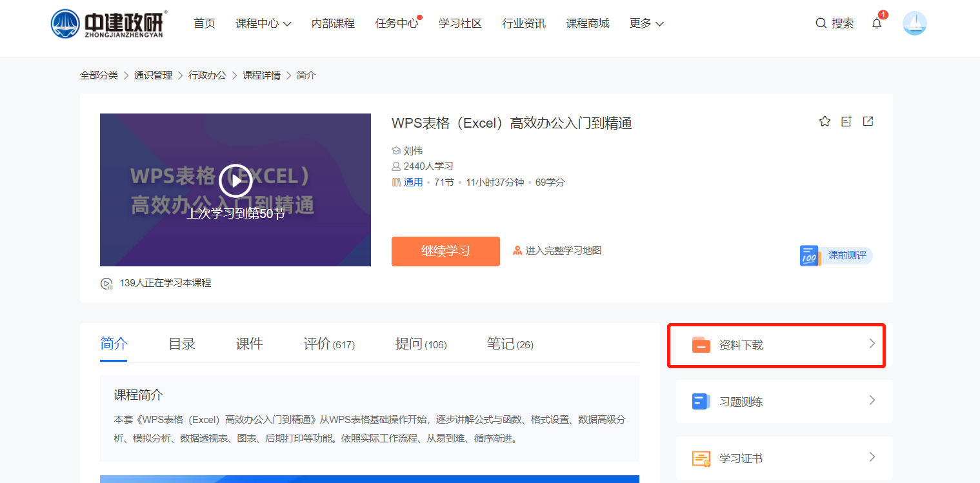Open 资料下载 chevron arrow
The width and height of the screenshot is (980, 483).
click(x=872, y=344)
